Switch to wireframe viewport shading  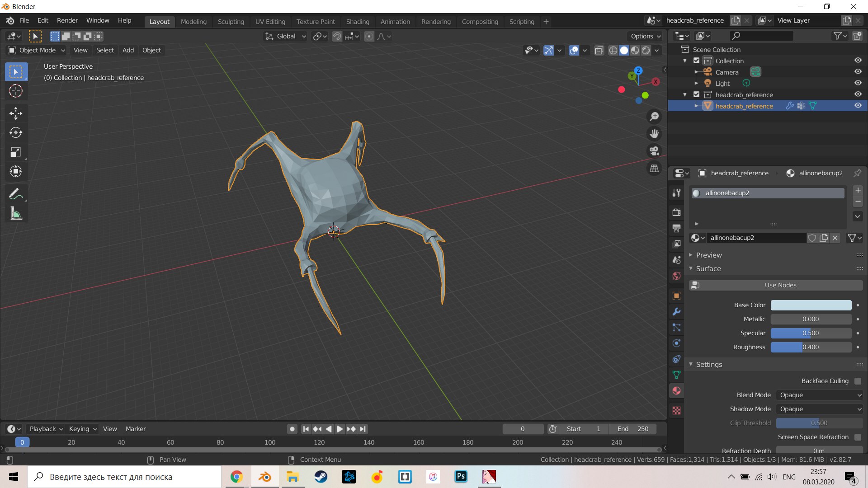[x=613, y=51]
